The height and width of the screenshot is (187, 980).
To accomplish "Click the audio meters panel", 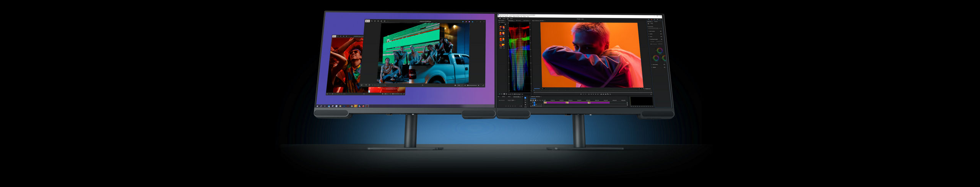I will coord(642,101).
